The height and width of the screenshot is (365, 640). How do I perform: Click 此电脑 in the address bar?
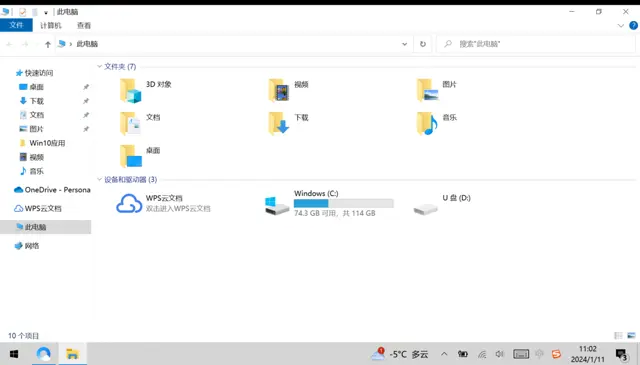87,44
